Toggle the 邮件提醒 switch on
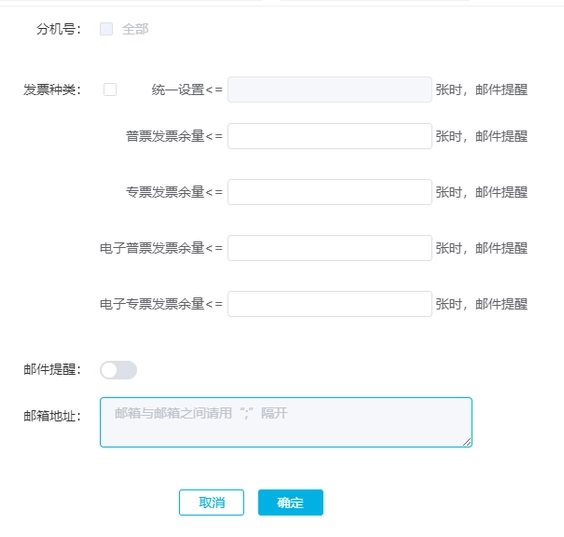This screenshot has width=564, height=537. click(x=118, y=370)
